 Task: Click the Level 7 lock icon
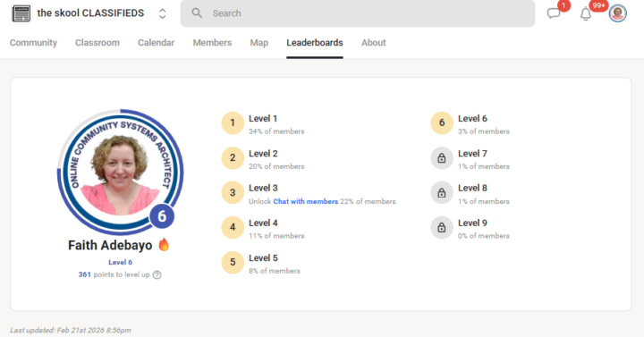pos(442,158)
